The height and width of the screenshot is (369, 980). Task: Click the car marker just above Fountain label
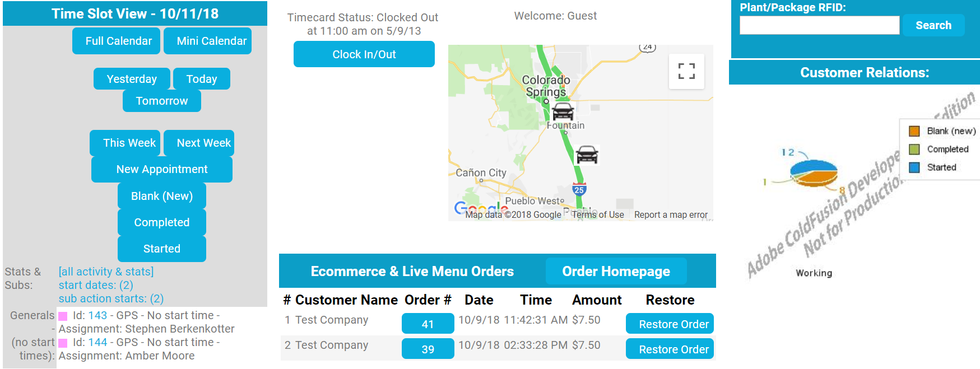click(563, 111)
